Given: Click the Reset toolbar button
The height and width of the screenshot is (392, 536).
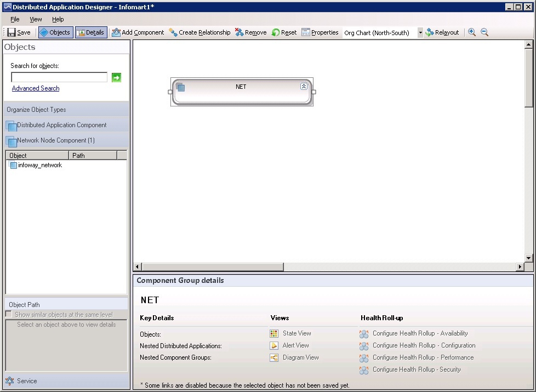Looking at the screenshot, I should (x=284, y=32).
